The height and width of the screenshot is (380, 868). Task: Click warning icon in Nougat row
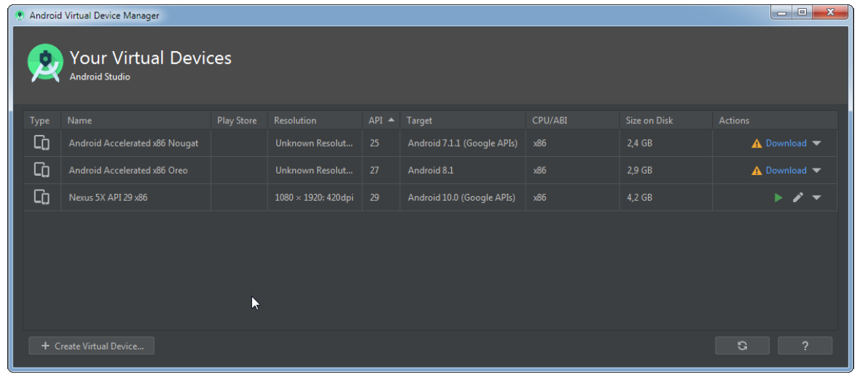(756, 144)
